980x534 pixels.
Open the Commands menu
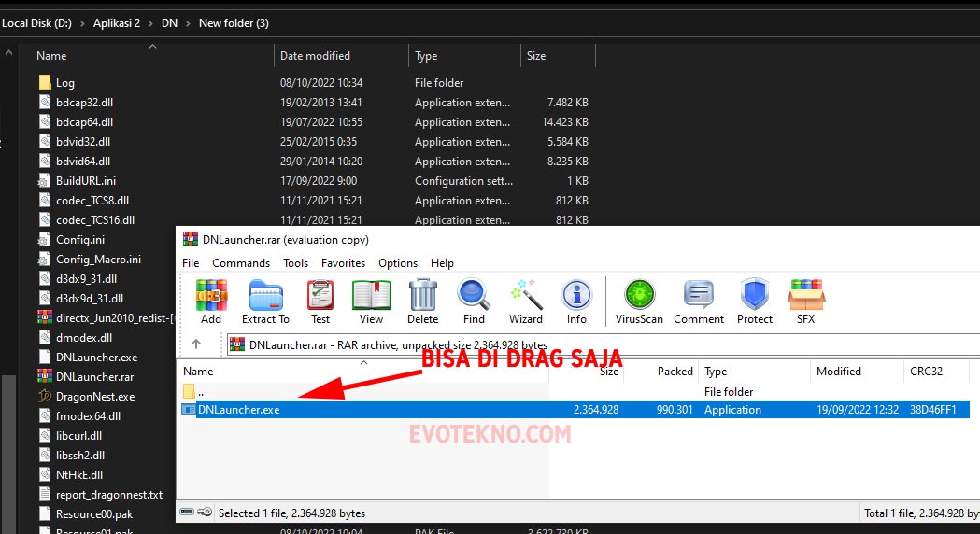point(241,263)
